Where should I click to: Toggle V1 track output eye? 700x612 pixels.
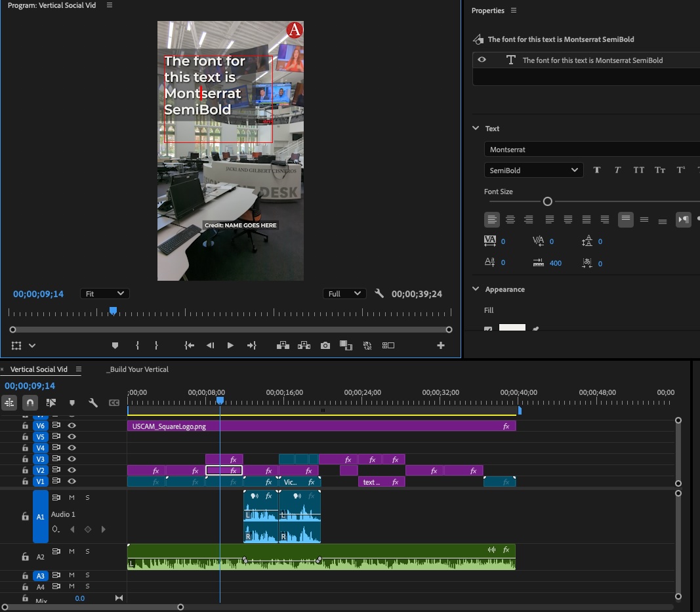click(x=72, y=481)
